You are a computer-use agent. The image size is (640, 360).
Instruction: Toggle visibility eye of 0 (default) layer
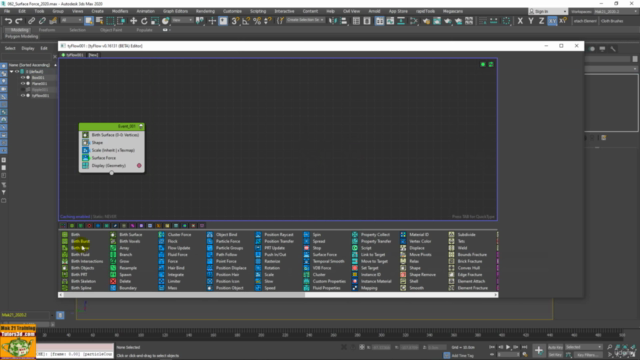[x=17, y=71]
